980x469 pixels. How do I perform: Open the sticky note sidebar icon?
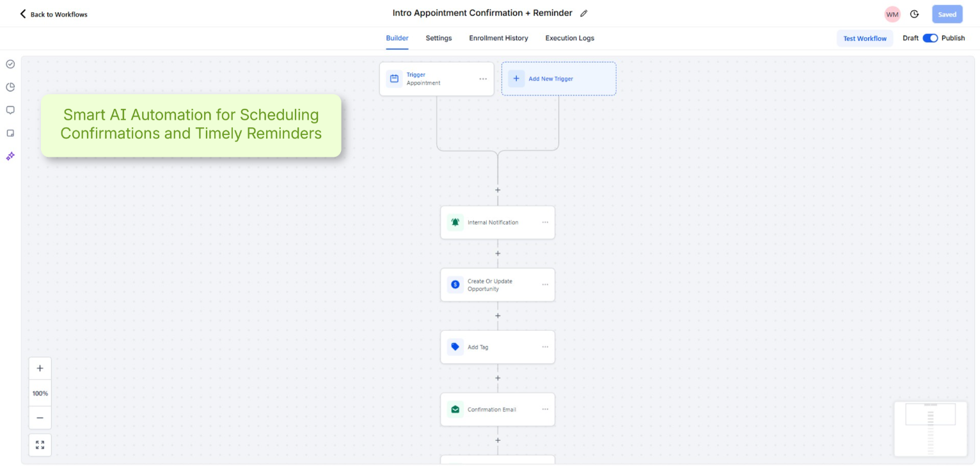[x=10, y=133]
